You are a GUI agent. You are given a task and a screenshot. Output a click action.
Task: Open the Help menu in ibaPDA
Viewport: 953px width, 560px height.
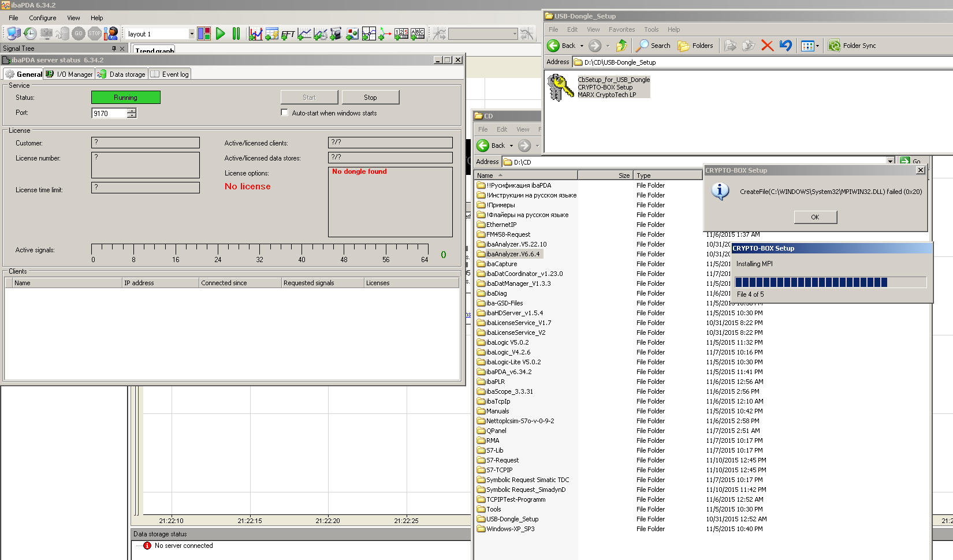pyautogui.click(x=96, y=18)
